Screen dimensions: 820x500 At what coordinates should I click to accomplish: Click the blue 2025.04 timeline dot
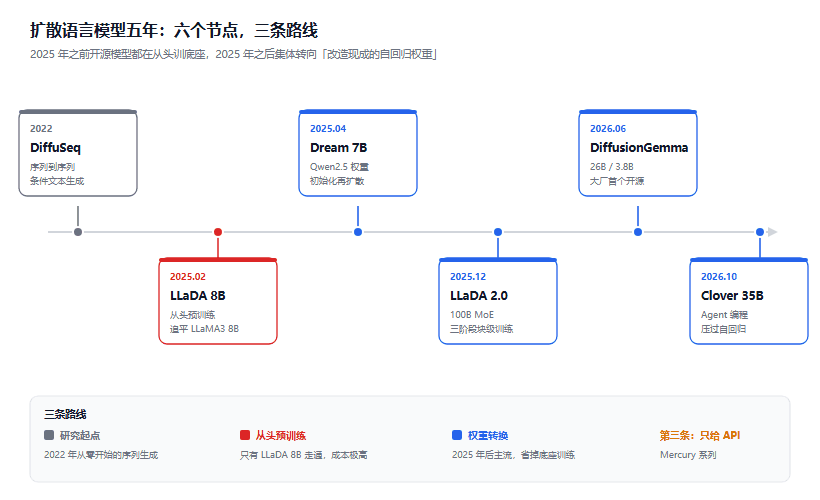click(358, 232)
